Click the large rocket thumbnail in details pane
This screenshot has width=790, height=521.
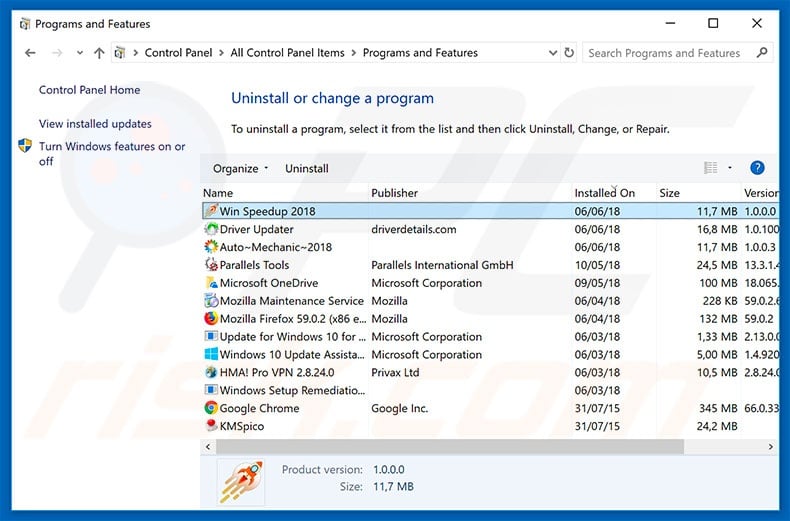click(241, 482)
